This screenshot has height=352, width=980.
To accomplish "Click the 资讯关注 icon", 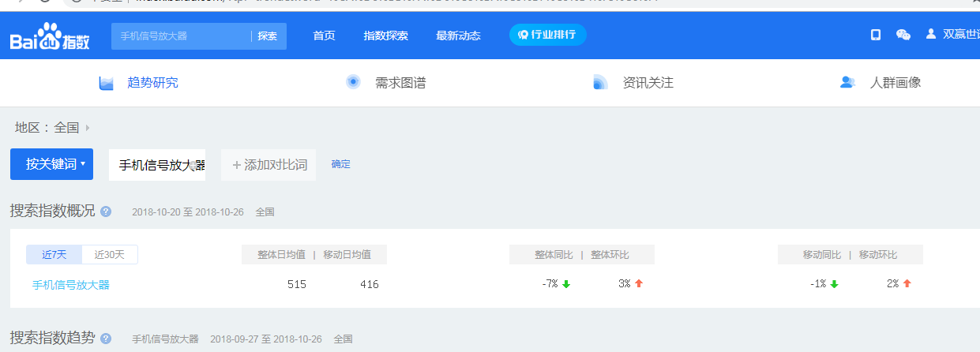I will click(x=600, y=82).
